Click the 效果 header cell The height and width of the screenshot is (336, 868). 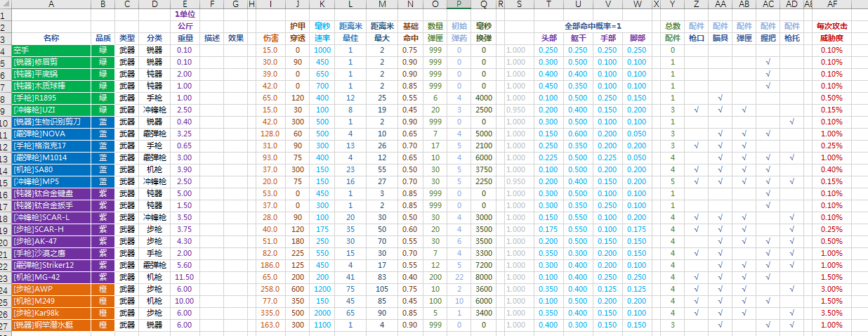236,38
